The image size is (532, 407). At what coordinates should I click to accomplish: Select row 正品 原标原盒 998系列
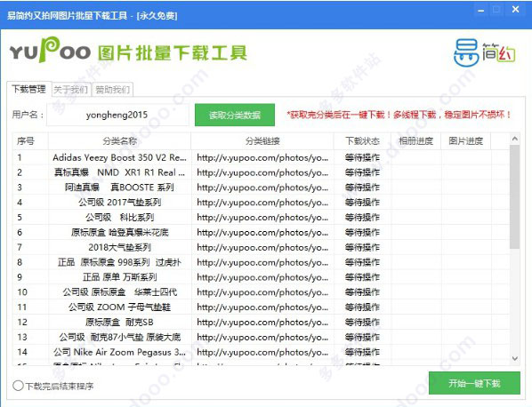coord(262,262)
